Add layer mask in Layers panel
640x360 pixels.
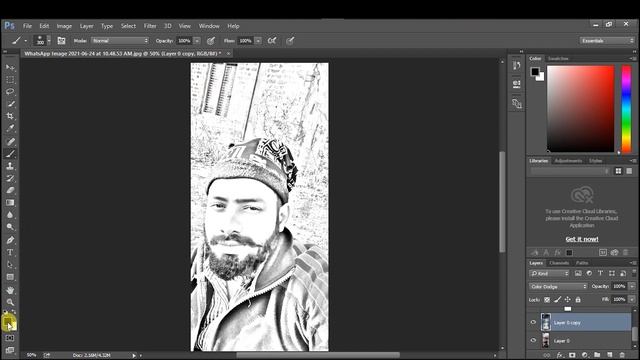(x=572, y=355)
